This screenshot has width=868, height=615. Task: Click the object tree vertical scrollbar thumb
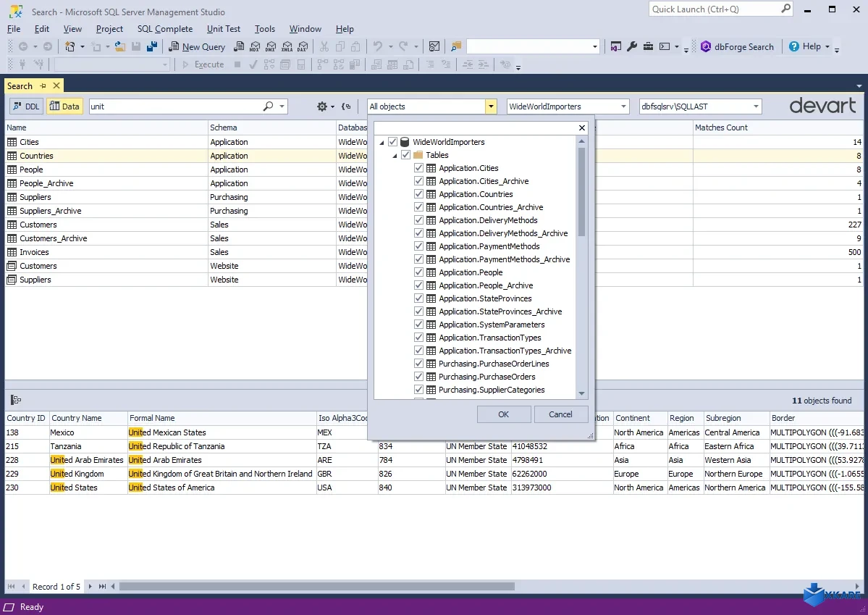tap(581, 192)
